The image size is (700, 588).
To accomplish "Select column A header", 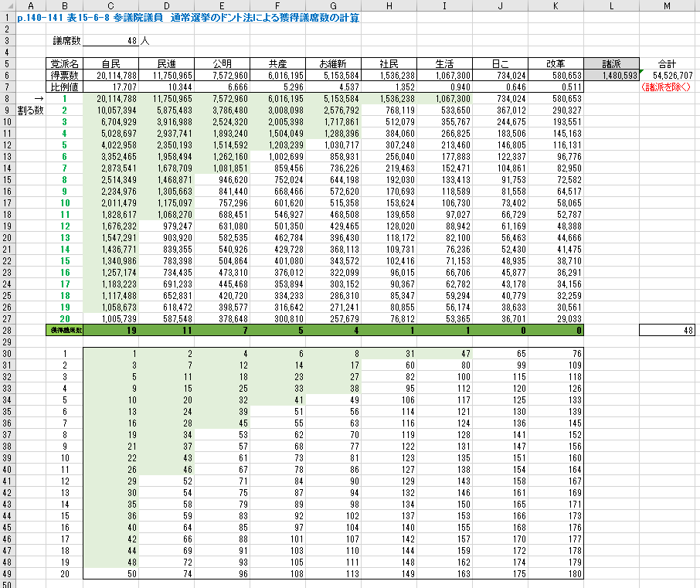I will [x=31, y=6].
